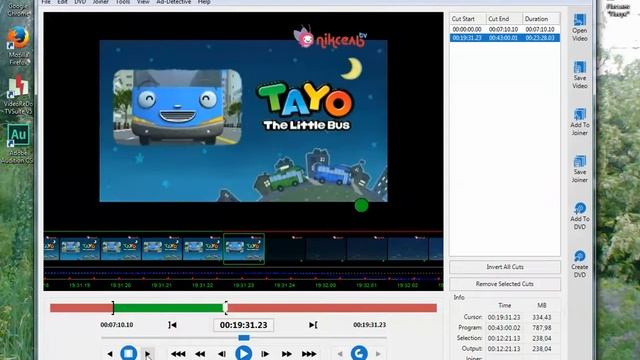Click Remove Selected Cuts button

[505, 284]
